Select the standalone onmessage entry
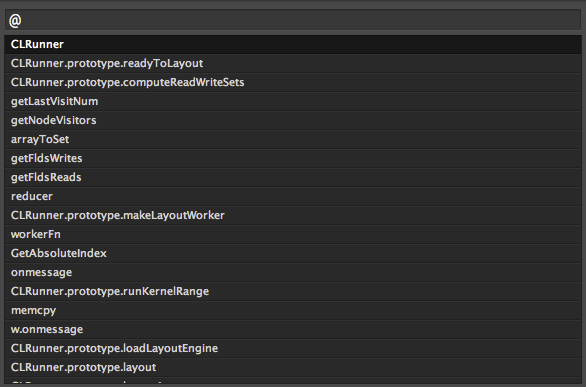The image size is (586, 387). 293,273
